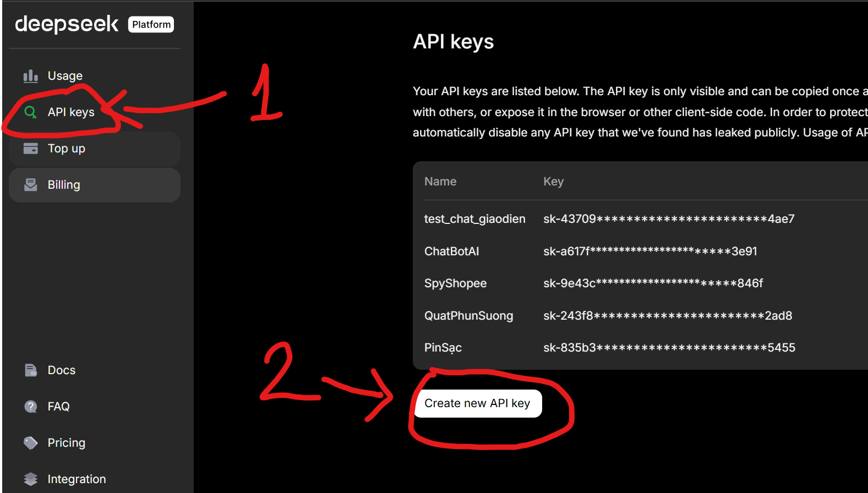Image resolution: width=868 pixels, height=493 pixels.
Task: Click the Pricing tag icon
Action: coord(31,443)
